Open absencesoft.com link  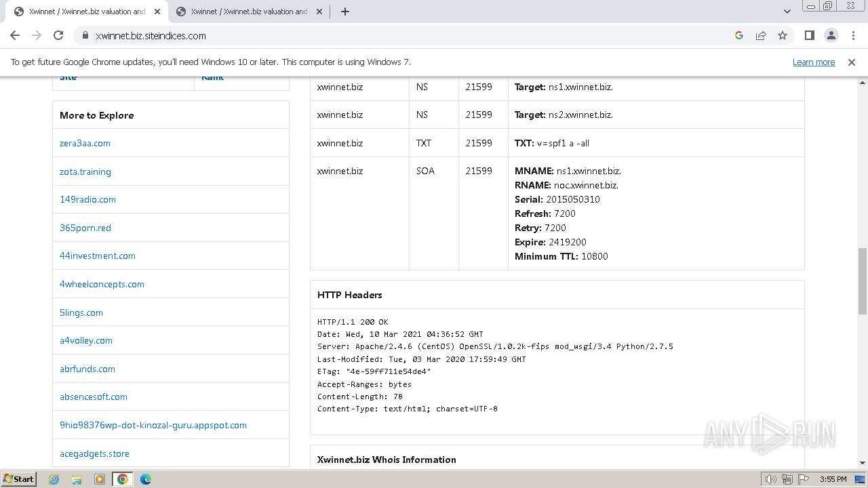[x=94, y=396]
